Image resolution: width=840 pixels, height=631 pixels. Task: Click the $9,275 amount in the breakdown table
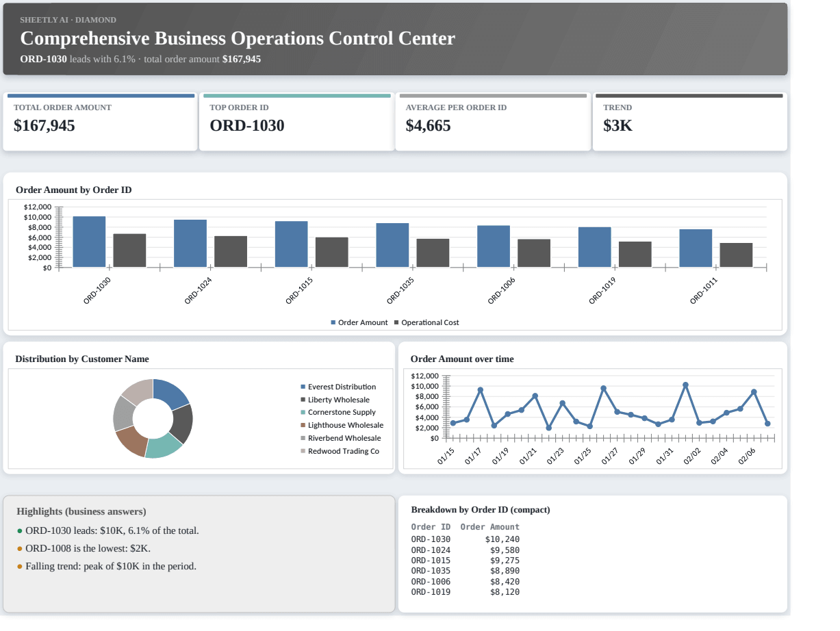coord(505,561)
